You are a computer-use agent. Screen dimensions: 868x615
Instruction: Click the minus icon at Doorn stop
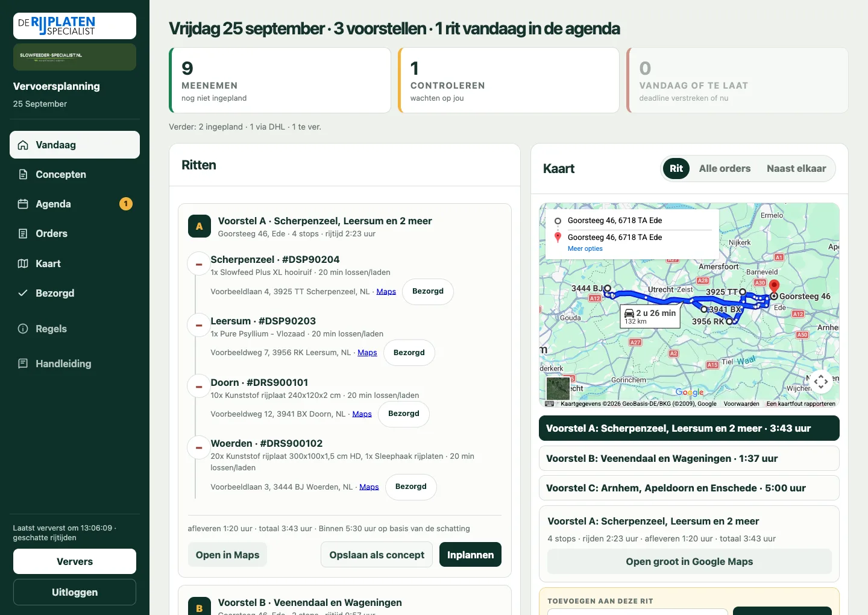click(199, 387)
